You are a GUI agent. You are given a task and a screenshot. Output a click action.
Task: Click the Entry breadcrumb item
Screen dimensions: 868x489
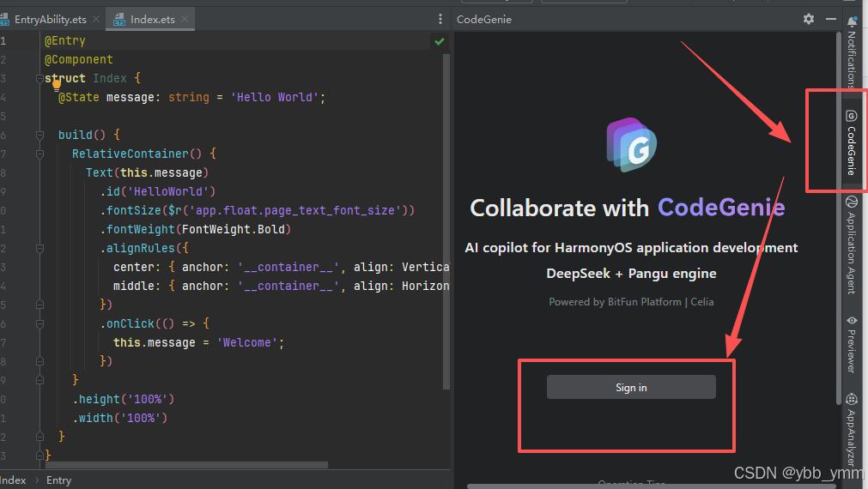pyautogui.click(x=58, y=480)
